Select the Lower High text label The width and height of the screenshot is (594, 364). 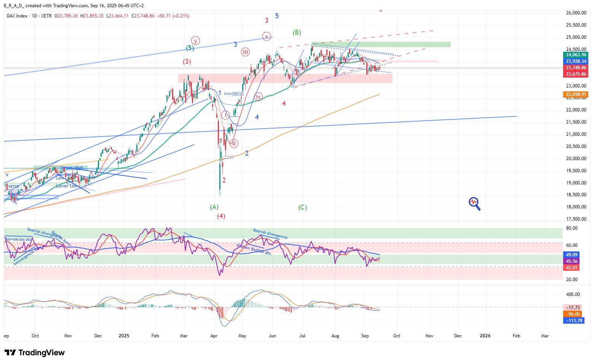click(x=72, y=168)
